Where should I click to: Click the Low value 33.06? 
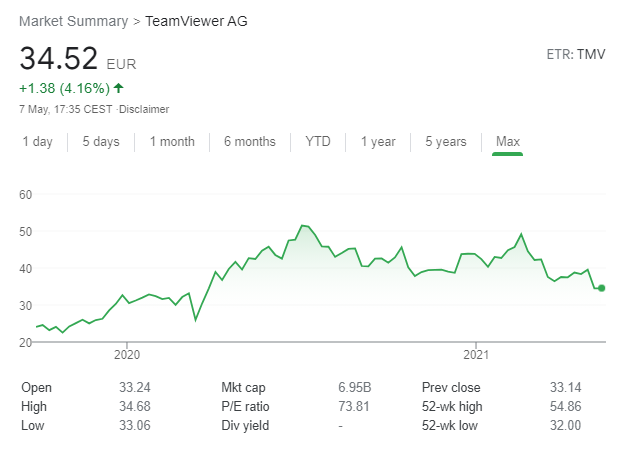pos(135,425)
